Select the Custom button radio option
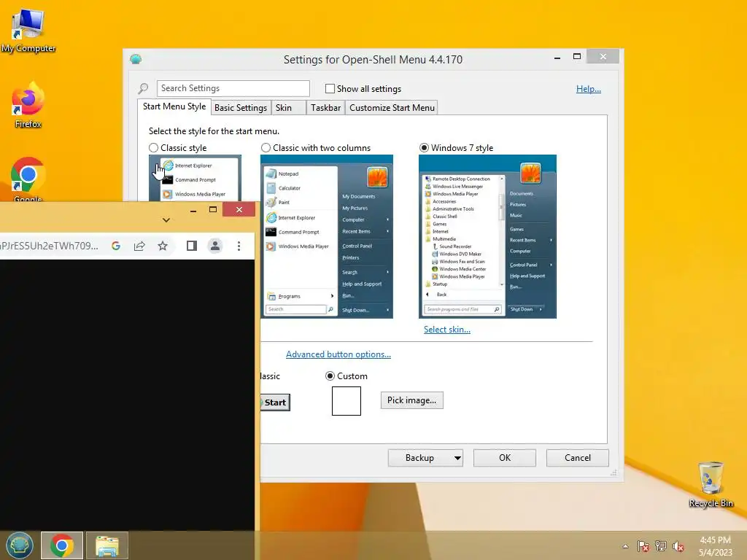The width and height of the screenshot is (747, 560). 330,376
